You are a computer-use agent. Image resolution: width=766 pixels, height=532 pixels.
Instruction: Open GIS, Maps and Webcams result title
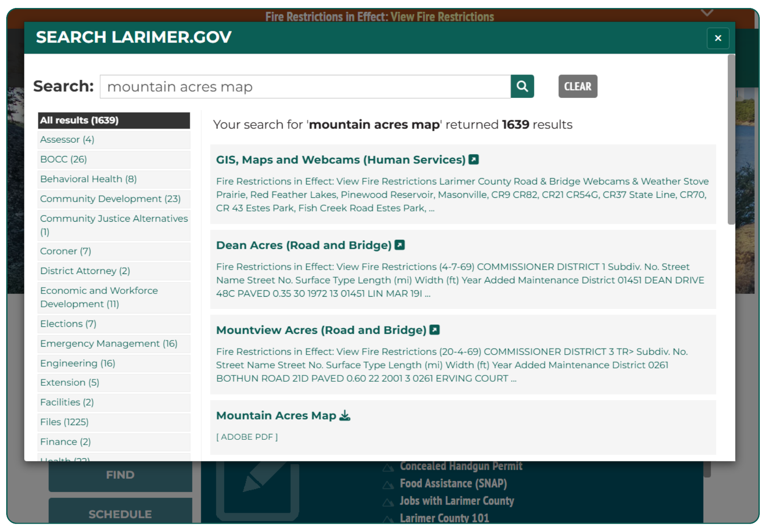pos(340,160)
